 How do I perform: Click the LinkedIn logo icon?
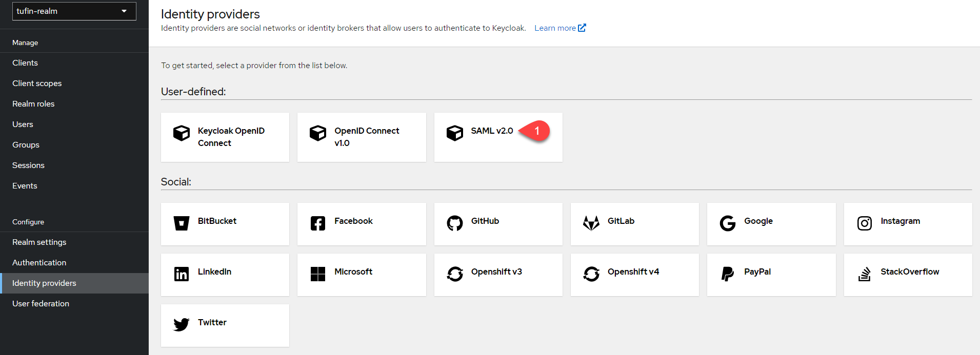click(x=181, y=274)
